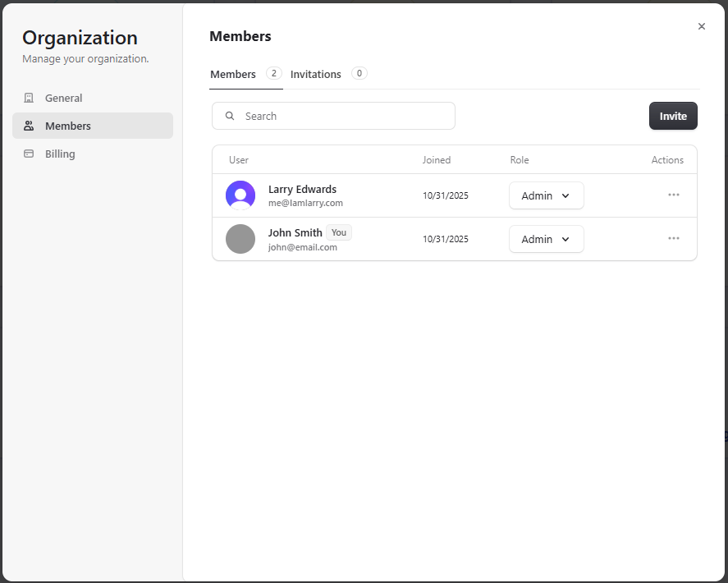Click the building icon beside General
Screen dimensions: 728x583
coord(29,98)
